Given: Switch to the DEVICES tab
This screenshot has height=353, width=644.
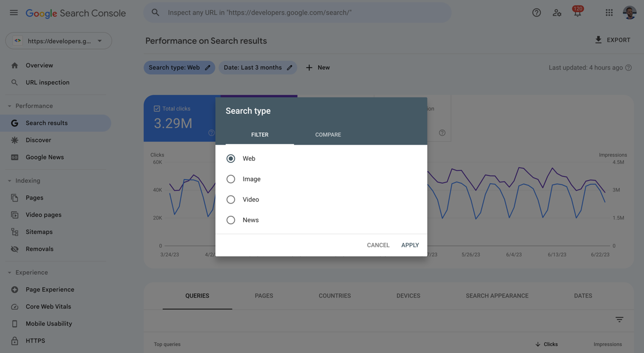Looking at the screenshot, I should click(x=408, y=295).
